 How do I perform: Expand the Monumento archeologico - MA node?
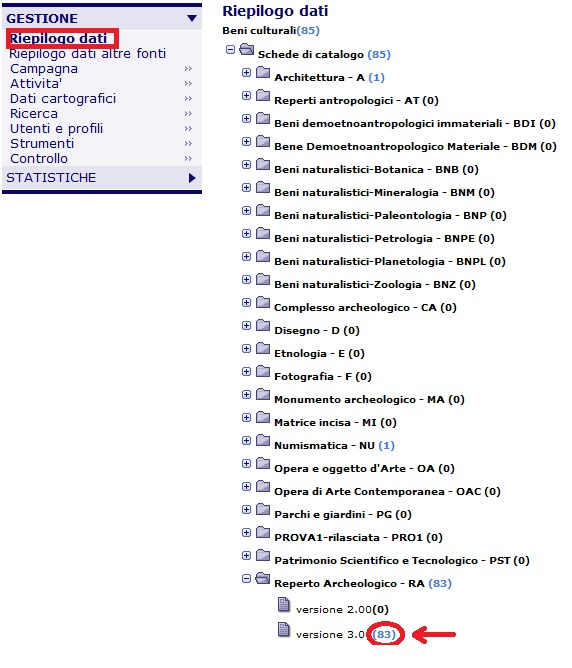click(x=246, y=394)
